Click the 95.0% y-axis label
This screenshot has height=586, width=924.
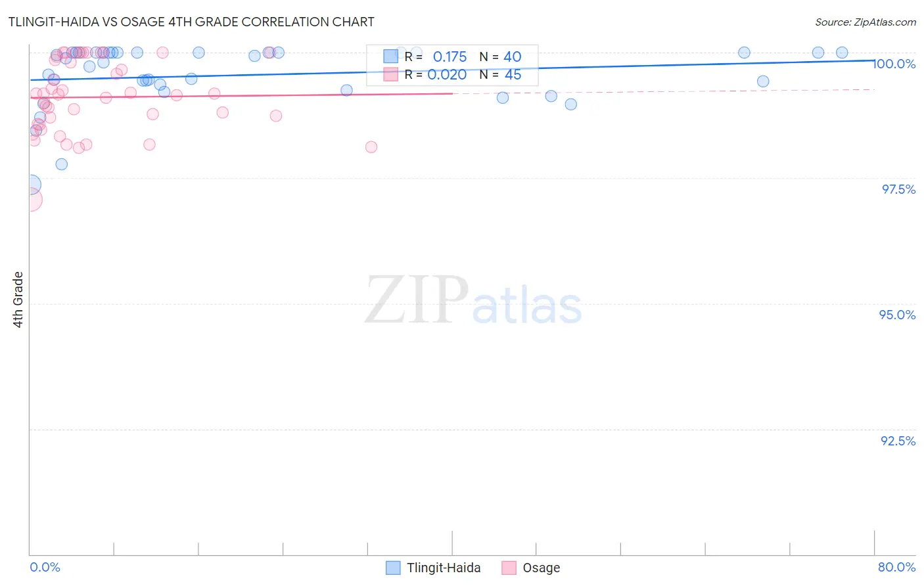tap(898, 315)
